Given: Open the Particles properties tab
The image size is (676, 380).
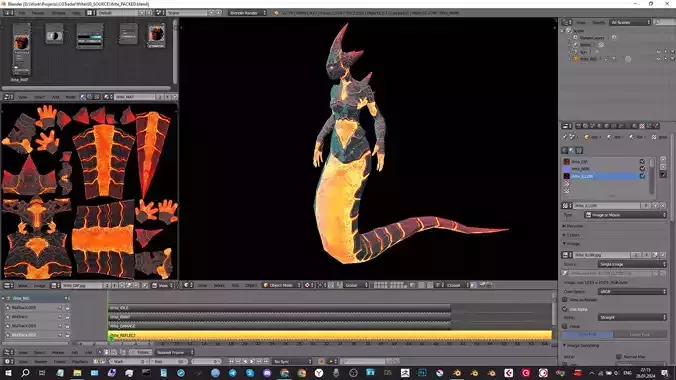Looking at the screenshot, I should click(649, 126).
